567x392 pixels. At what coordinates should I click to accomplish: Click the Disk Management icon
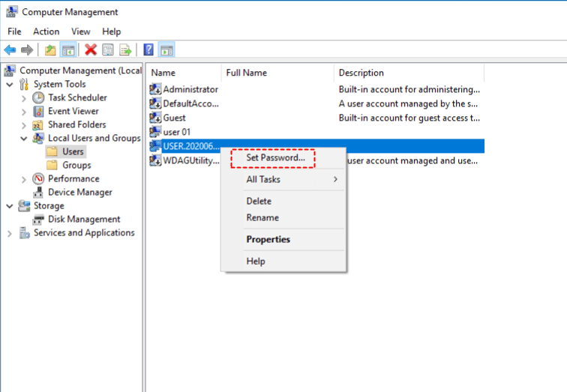point(38,220)
